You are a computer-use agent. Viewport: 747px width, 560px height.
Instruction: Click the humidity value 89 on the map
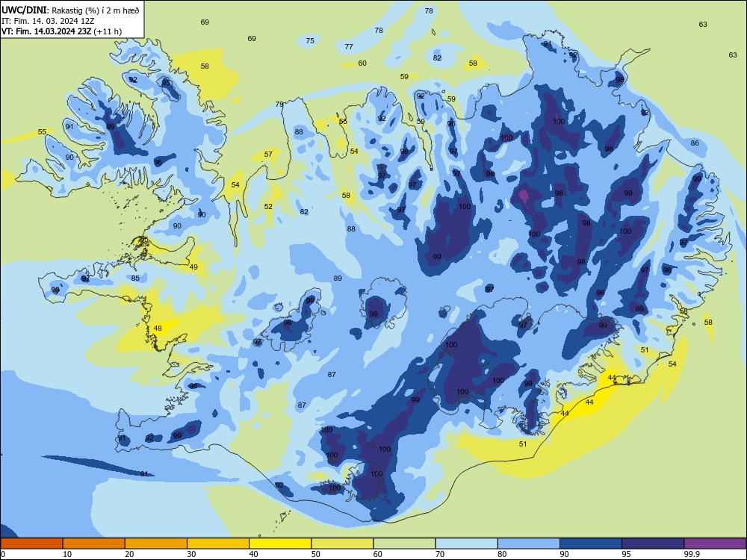(x=338, y=278)
